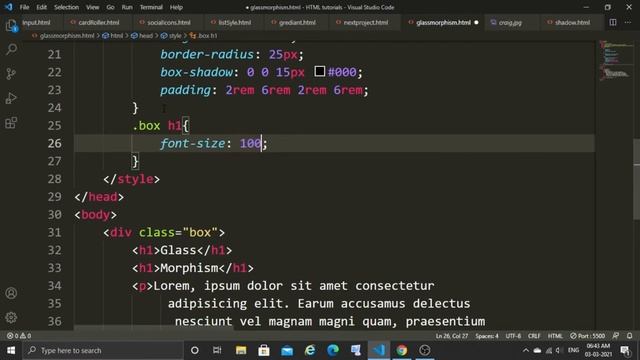Image resolution: width=640 pixels, height=360 pixels.
Task: Open the Windows Start menu
Action: [11, 350]
